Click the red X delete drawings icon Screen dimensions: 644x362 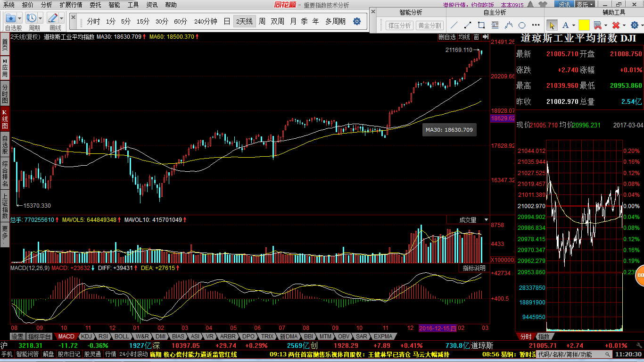(x=616, y=25)
